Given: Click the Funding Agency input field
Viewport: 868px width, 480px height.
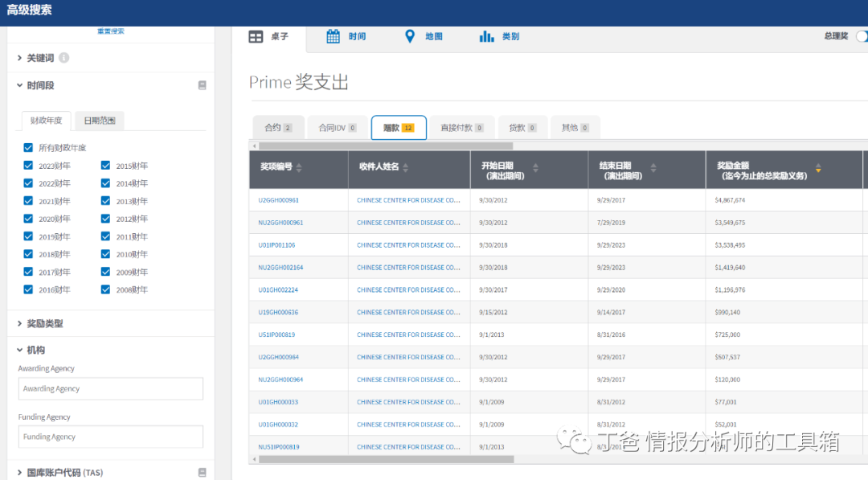Looking at the screenshot, I should pos(111,437).
